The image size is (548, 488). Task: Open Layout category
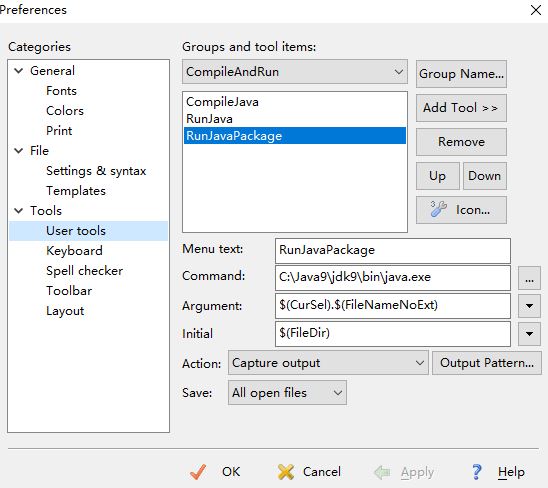[x=65, y=311]
